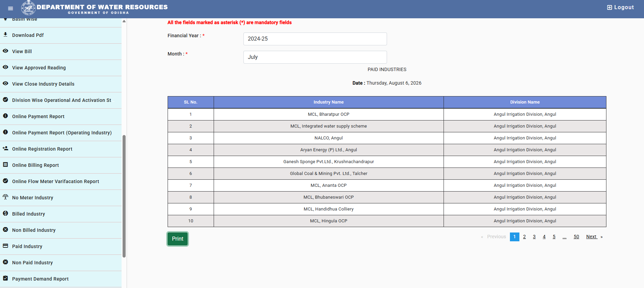
Task: Select Paid Industry sidebar item
Action: pos(61,246)
